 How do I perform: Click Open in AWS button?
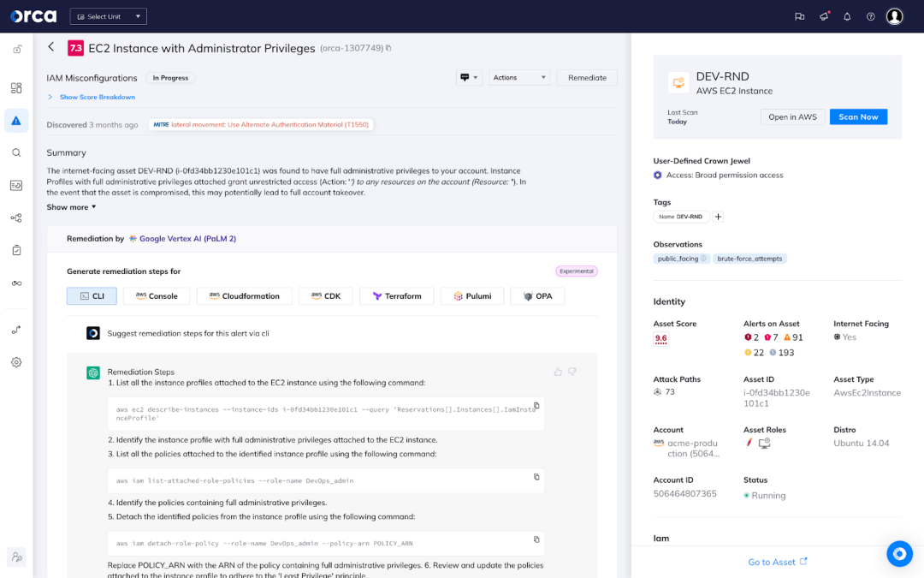pyautogui.click(x=792, y=116)
